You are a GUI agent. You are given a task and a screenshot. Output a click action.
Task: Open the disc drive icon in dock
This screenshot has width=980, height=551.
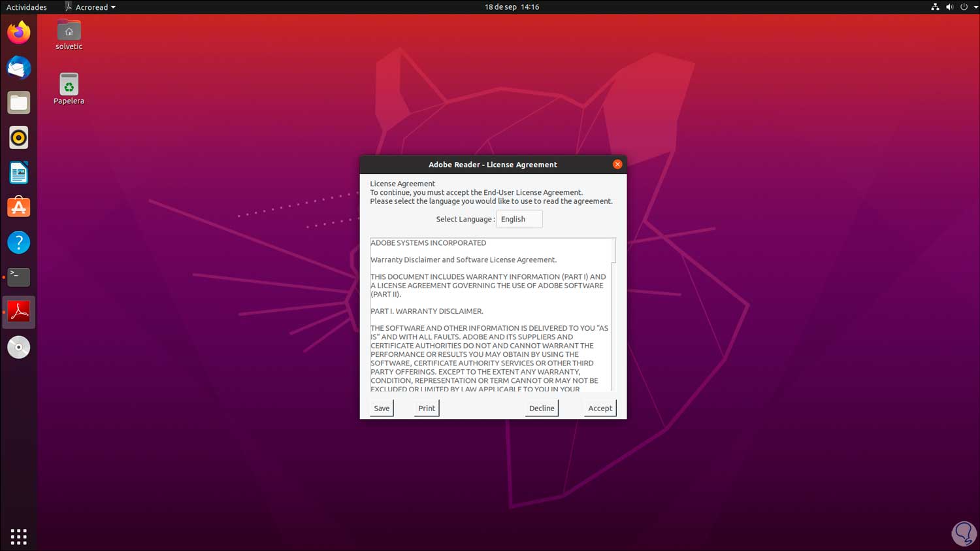coord(19,347)
